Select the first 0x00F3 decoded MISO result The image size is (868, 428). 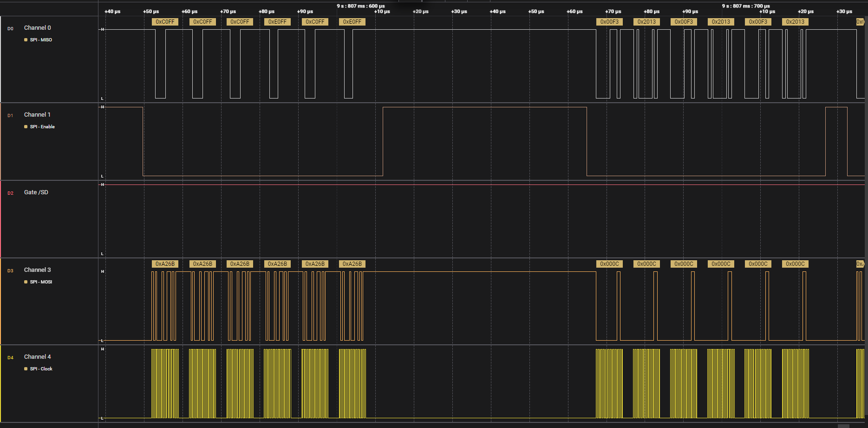(x=609, y=22)
